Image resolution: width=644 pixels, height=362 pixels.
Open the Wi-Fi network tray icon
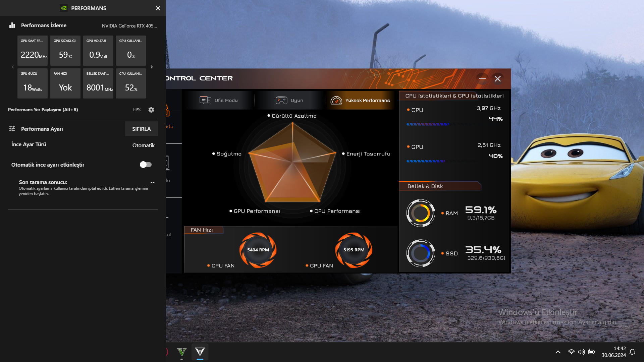[571, 352]
